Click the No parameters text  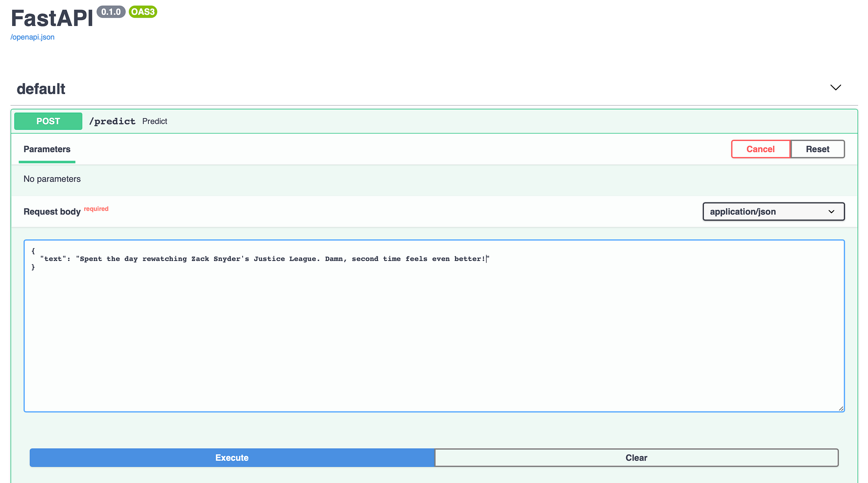[x=52, y=179]
